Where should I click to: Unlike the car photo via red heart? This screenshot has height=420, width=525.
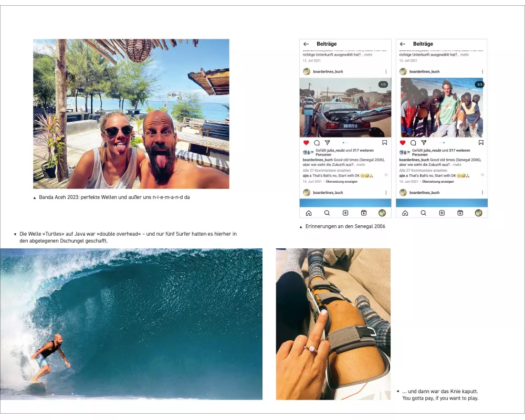pos(306,143)
